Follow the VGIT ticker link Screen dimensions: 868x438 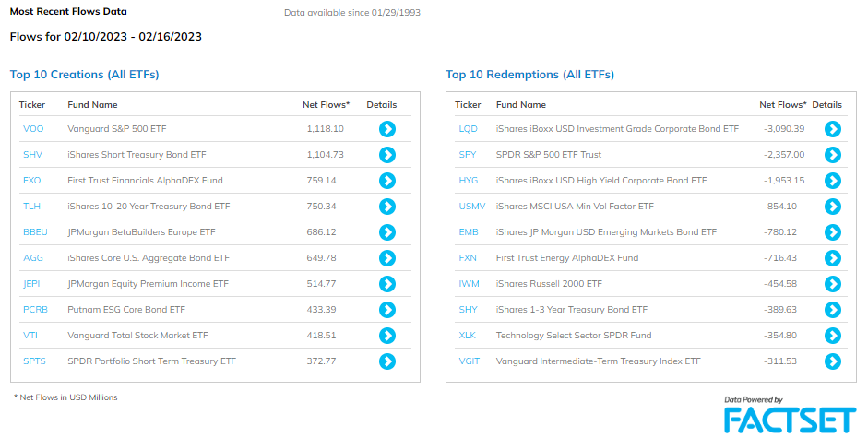pos(470,361)
